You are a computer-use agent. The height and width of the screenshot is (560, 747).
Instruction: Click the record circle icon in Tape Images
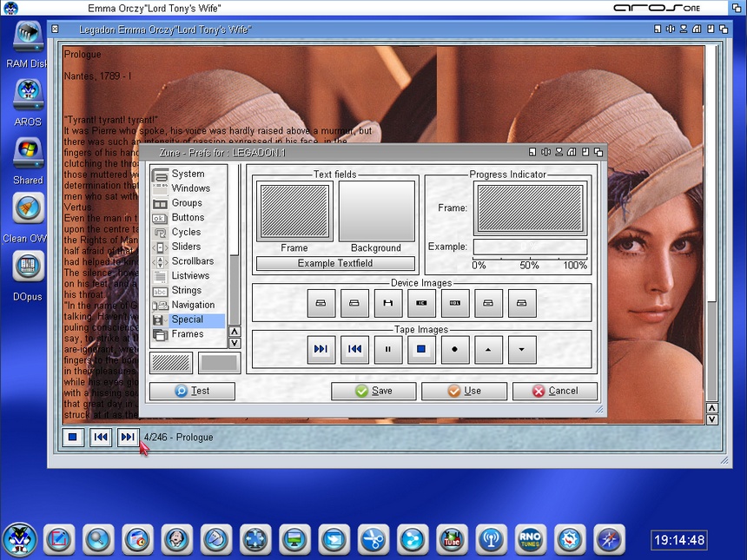455,350
